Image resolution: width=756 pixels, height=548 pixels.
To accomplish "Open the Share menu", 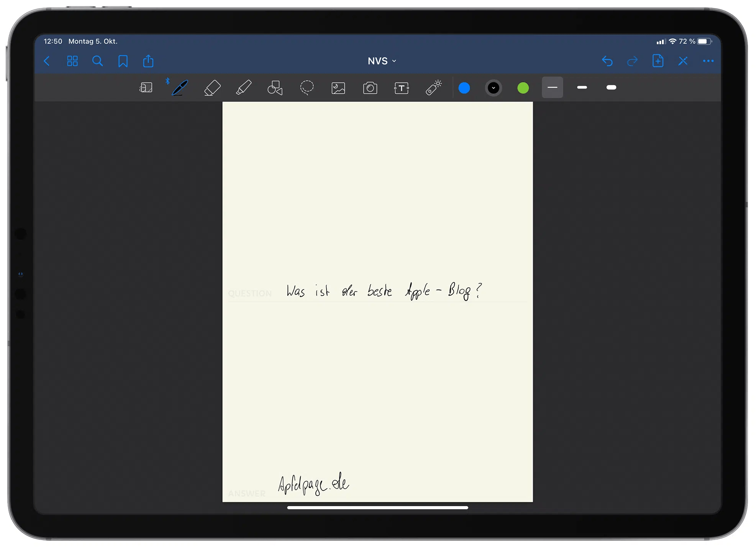I will pos(148,61).
